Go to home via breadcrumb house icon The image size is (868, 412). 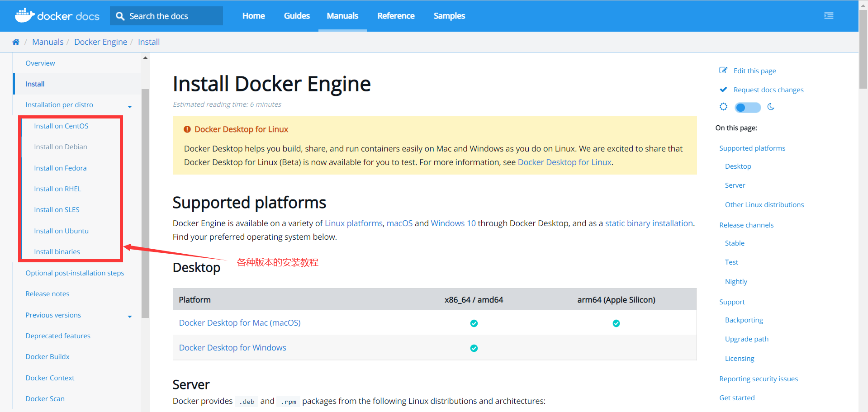[x=16, y=42]
